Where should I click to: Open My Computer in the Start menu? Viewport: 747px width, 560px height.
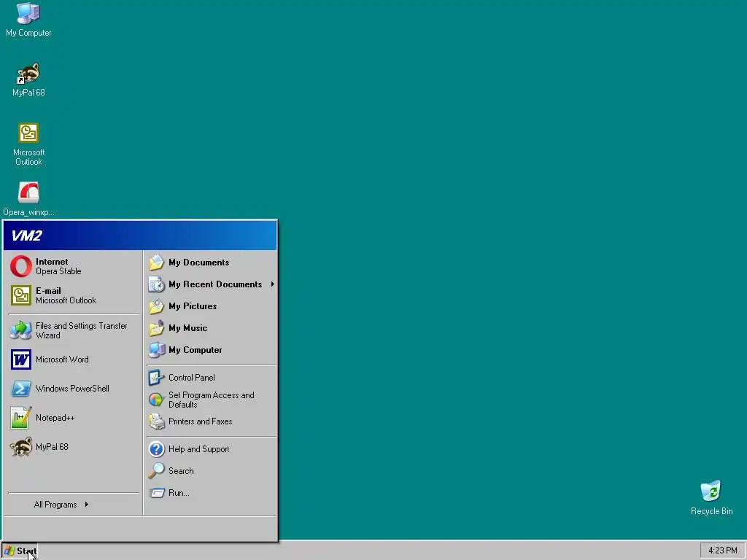coord(211,350)
